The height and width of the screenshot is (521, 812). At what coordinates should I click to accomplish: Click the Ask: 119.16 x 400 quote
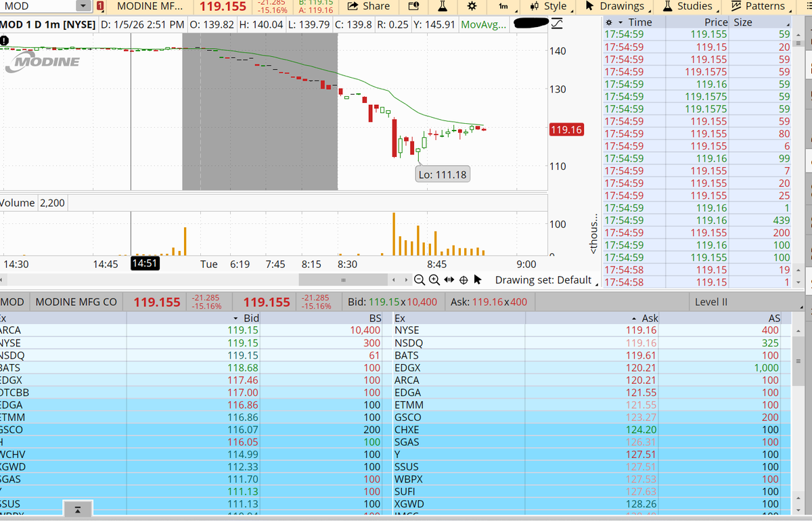[489, 302]
